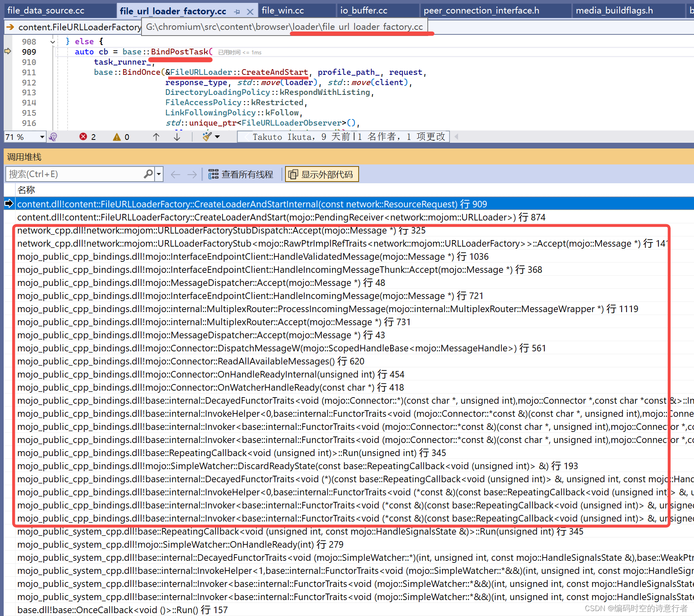Switch to file_data_source.cc tab
Viewport: 694px width, 616px height.
(46, 11)
